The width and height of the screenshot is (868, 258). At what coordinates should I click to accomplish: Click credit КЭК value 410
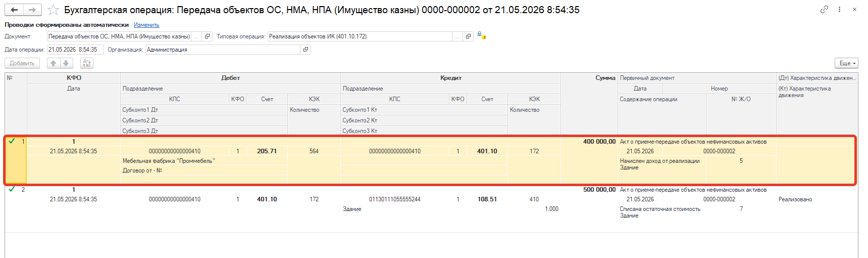point(534,199)
